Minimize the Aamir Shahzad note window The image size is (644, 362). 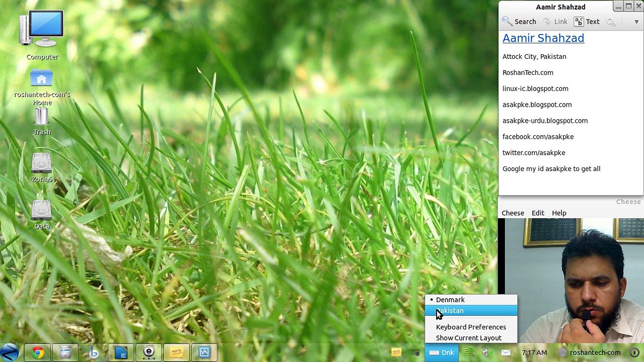click(x=618, y=7)
